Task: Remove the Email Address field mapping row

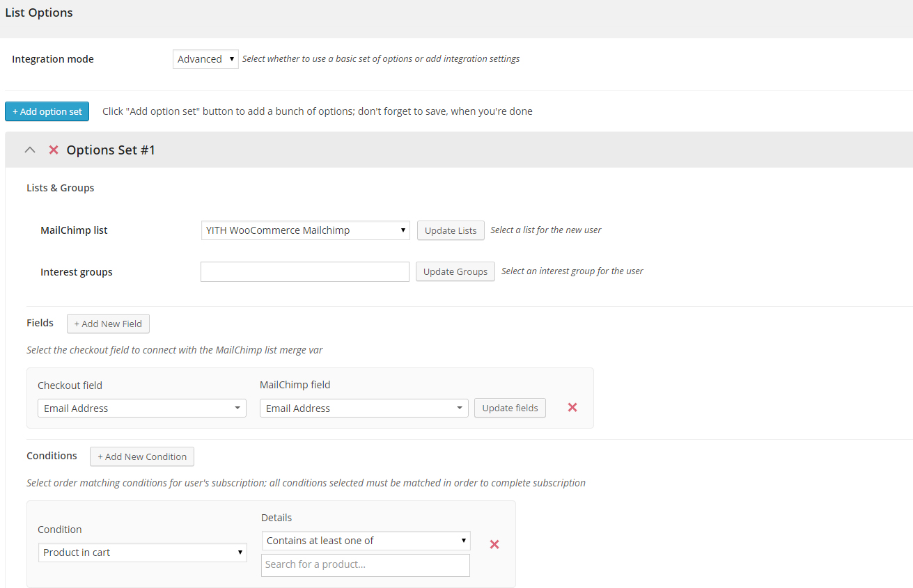Action: point(572,408)
